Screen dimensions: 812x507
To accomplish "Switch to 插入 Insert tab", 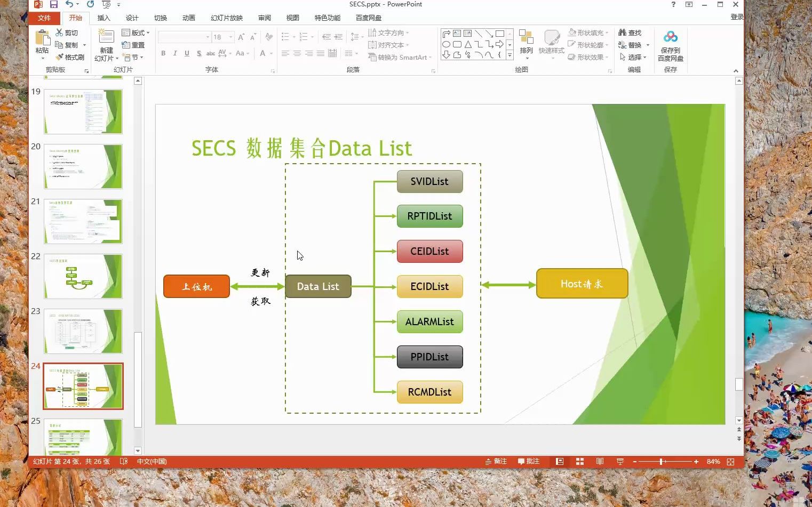I will (x=104, y=18).
